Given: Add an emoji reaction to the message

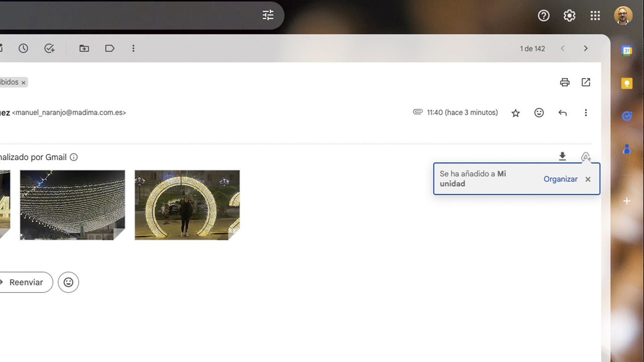Looking at the screenshot, I should coord(539,113).
